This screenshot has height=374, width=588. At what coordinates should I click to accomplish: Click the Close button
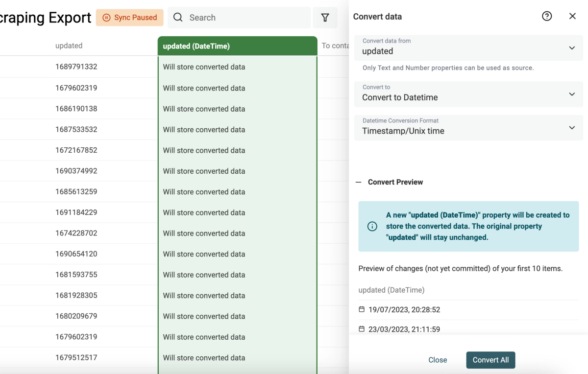[438, 360]
